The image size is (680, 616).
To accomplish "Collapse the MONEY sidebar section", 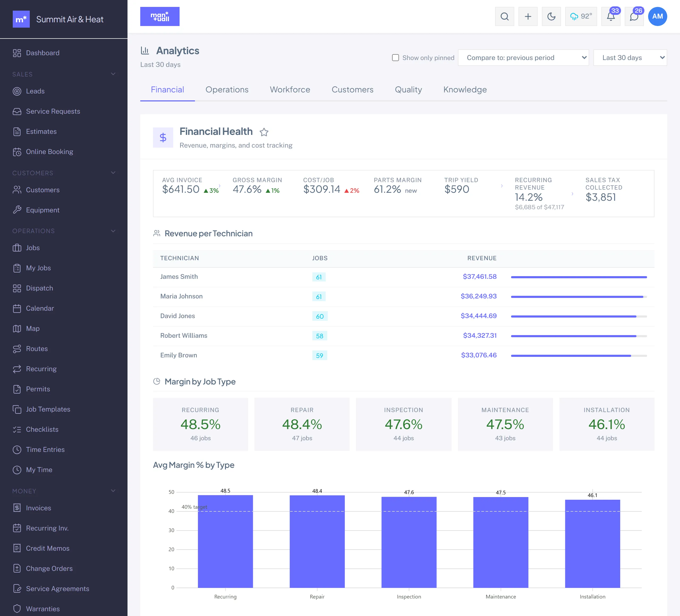I will pyautogui.click(x=64, y=491).
